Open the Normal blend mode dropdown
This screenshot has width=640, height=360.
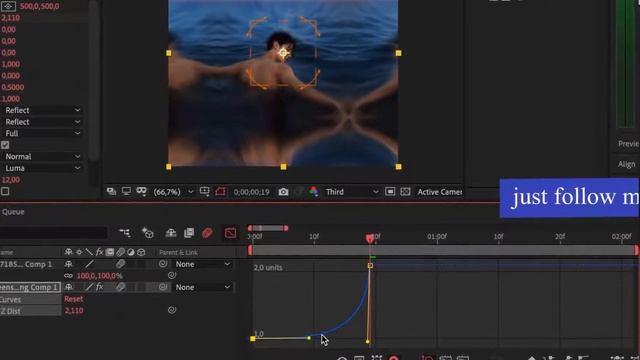click(x=42, y=156)
